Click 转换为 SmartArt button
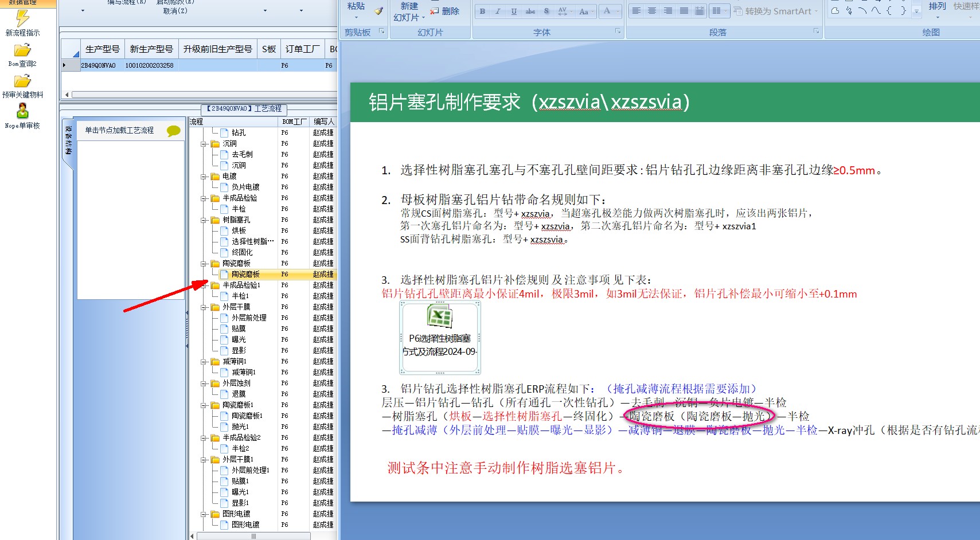Image resolution: width=980 pixels, height=540 pixels. point(775,11)
